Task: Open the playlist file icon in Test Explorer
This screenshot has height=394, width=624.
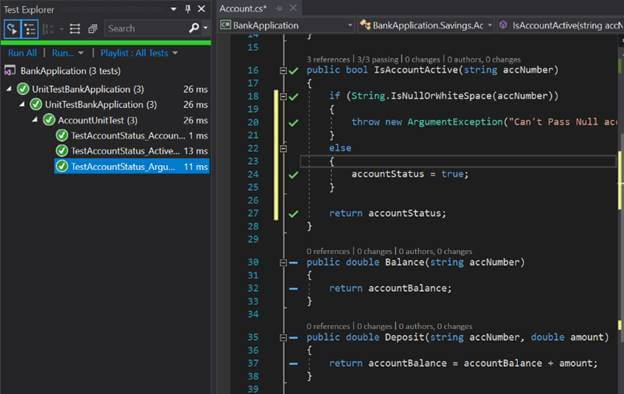Action: click(93, 29)
